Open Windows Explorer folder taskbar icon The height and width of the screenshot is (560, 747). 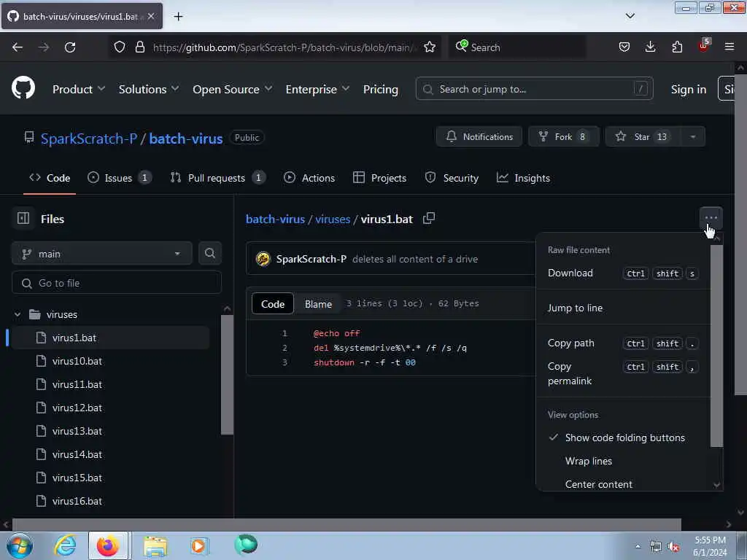[x=155, y=546]
